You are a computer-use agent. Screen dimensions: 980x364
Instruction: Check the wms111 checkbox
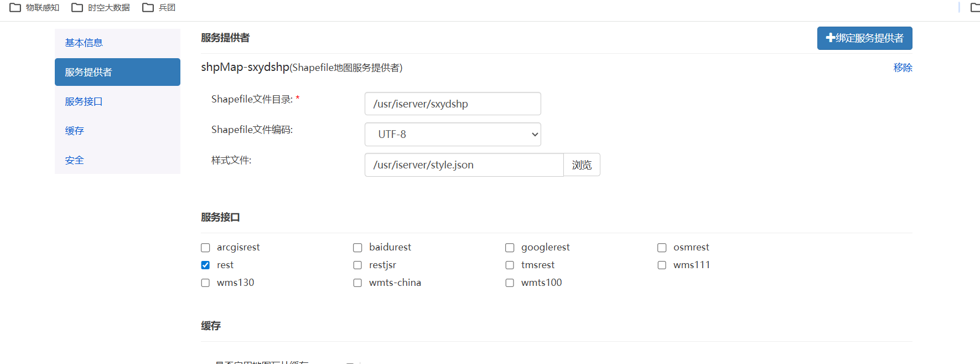(x=662, y=265)
